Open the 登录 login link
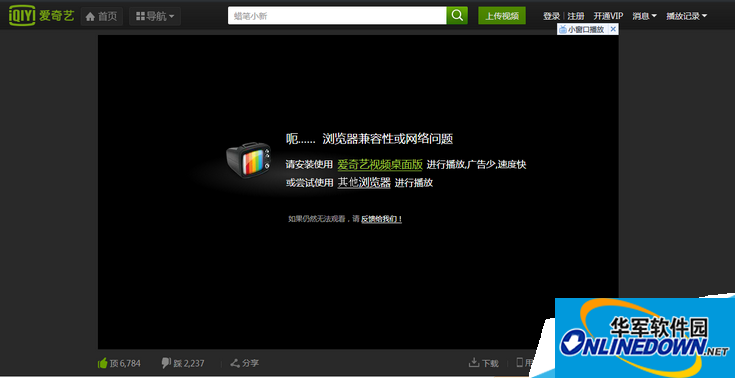735x378 pixels. pyautogui.click(x=551, y=16)
